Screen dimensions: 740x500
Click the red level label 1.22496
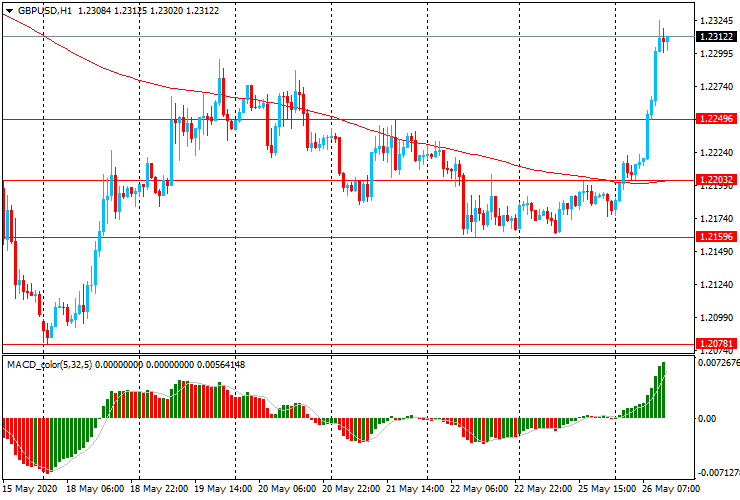click(x=716, y=119)
